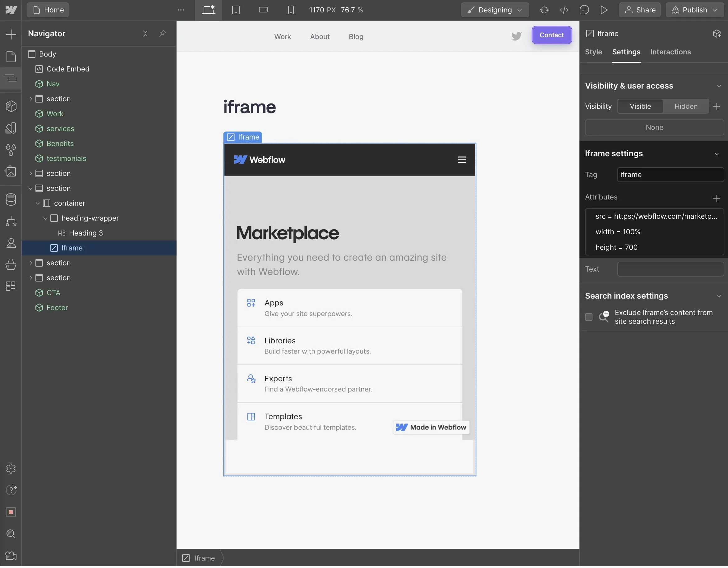Screen dimensions: 728x568
Task: Open the code export icon
Action: (x=564, y=10)
